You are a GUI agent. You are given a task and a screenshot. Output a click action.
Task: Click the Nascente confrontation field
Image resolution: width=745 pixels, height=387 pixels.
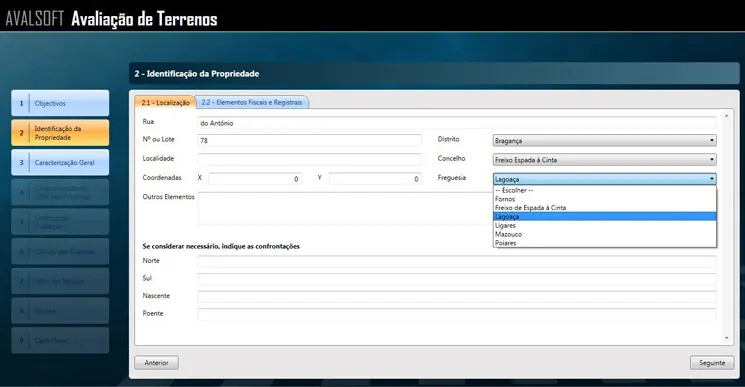click(x=457, y=297)
